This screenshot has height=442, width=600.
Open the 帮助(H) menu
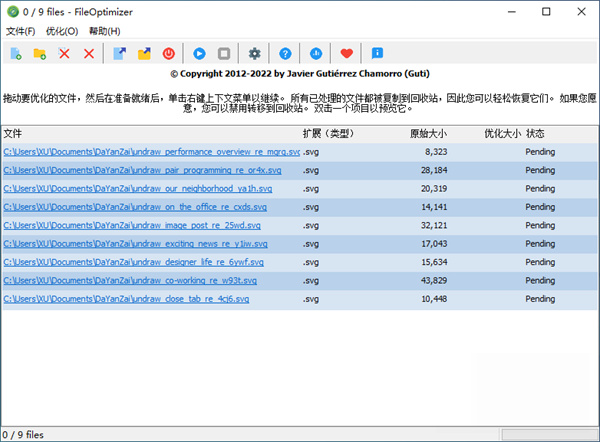point(105,31)
